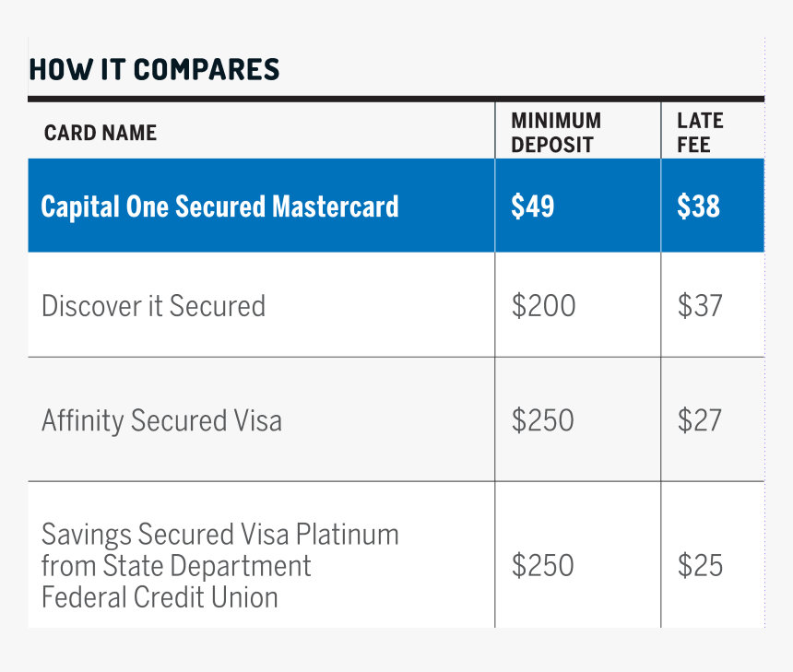
Task: Click the Federal Credit Union text line
Action: click(x=160, y=597)
